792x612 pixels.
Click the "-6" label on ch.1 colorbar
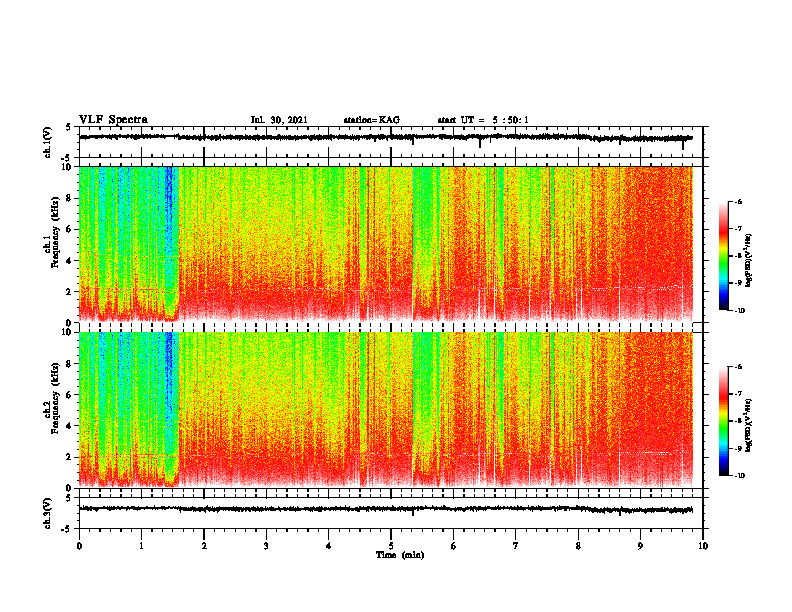[738, 201]
